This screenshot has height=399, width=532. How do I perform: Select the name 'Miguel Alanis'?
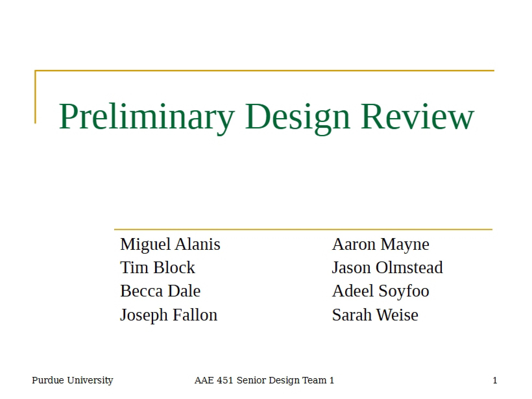(170, 245)
